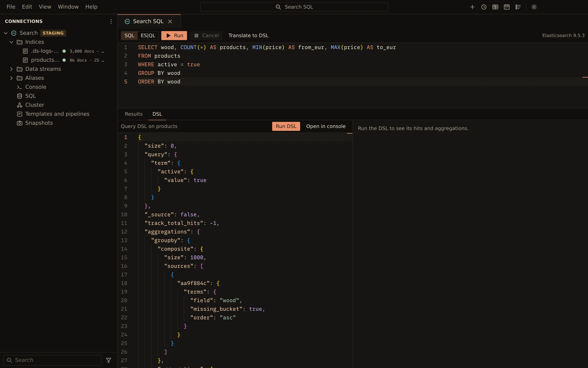
Task: Click the Templates and pipelines icon
Action: pyautogui.click(x=19, y=114)
